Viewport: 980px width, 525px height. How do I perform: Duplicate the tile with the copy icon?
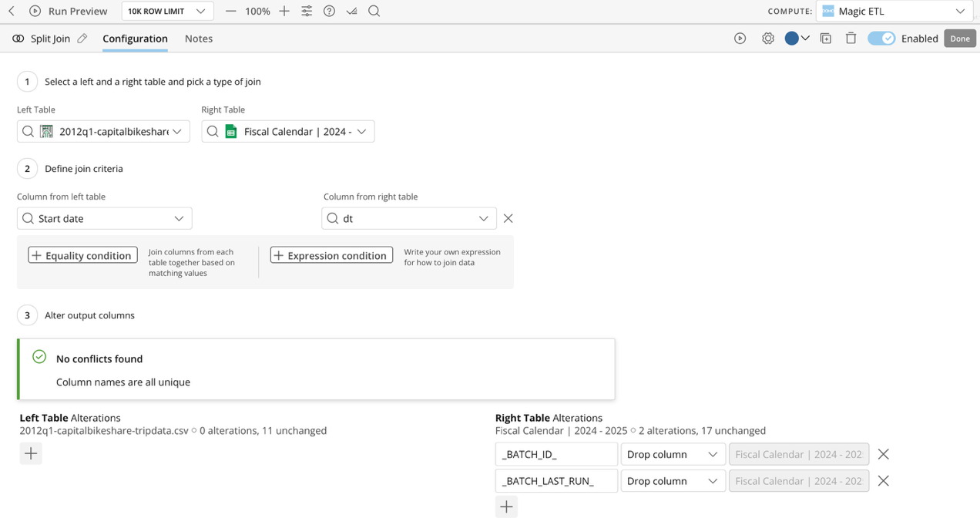click(826, 38)
